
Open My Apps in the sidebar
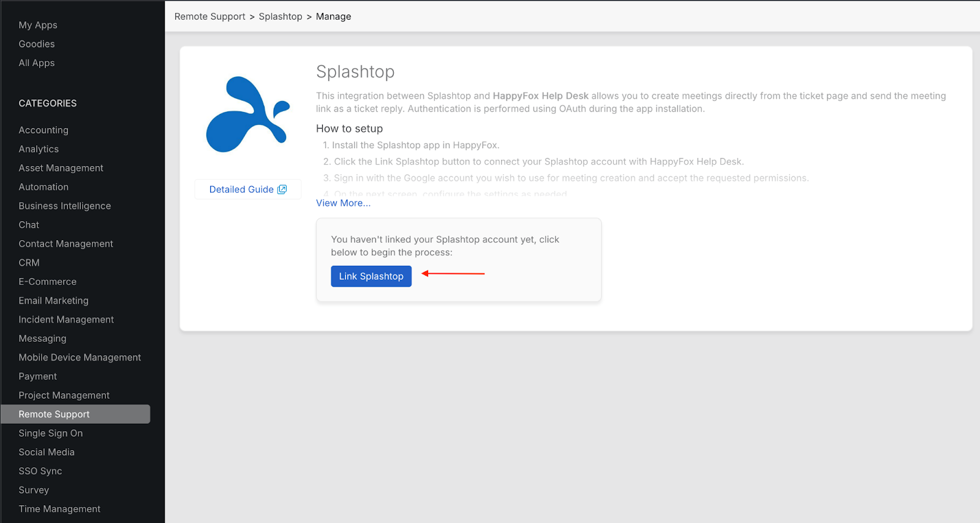pyautogui.click(x=38, y=25)
